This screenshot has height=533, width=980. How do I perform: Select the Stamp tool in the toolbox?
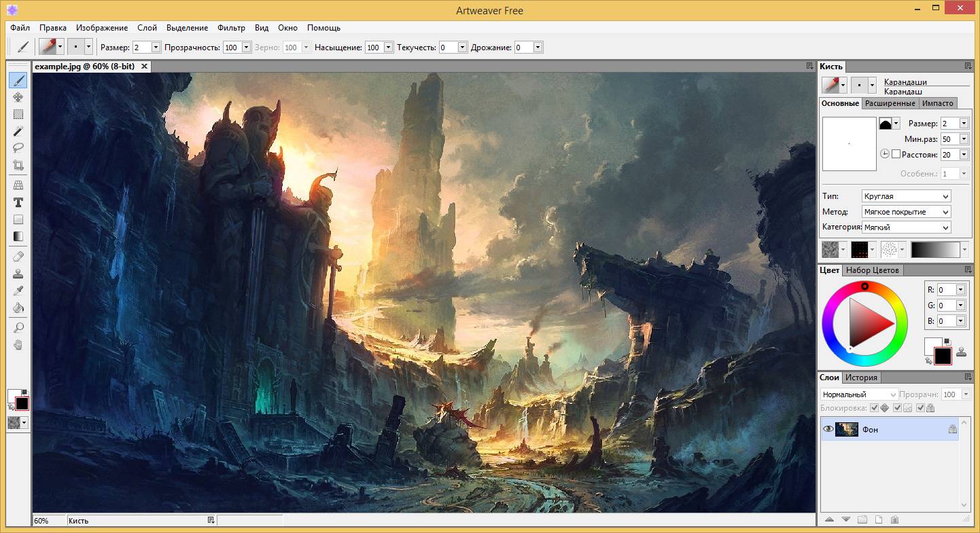(x=18, y=274)
